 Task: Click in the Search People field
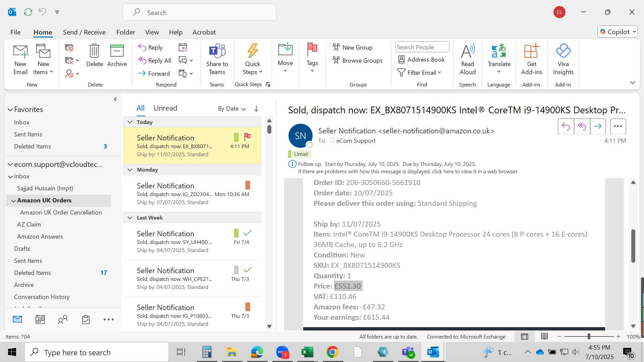[422, 47]
